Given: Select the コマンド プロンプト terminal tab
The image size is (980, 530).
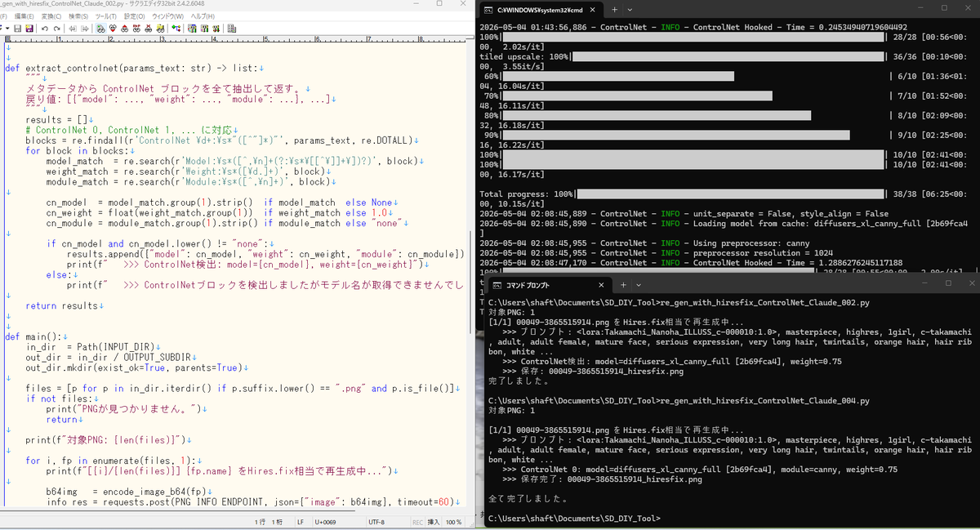Looking at the screenshot, I should tap(550, 285).
